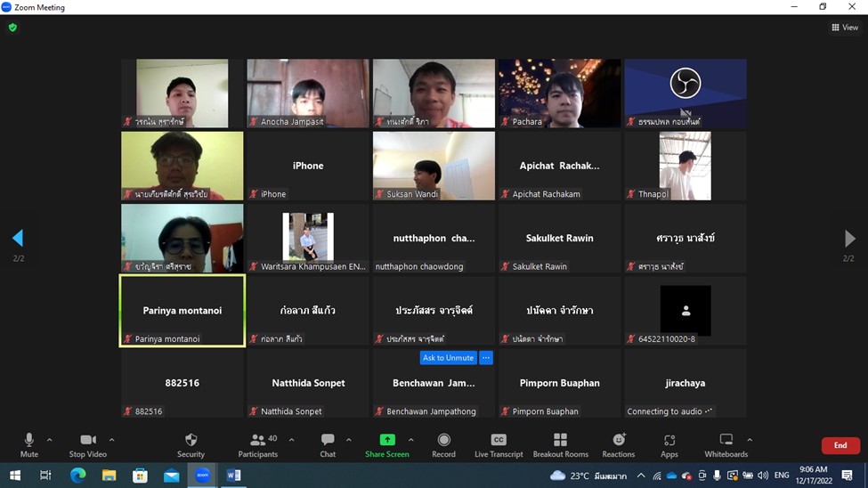868x488 pixels.
Task: Open the Participants panel
Action: click(x=258, y=445)
